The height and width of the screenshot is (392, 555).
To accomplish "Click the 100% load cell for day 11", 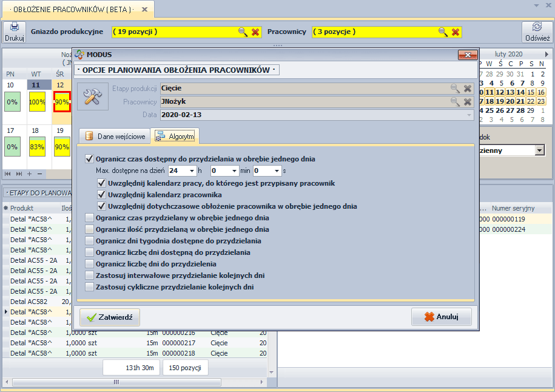I will [x=37, y=102].
